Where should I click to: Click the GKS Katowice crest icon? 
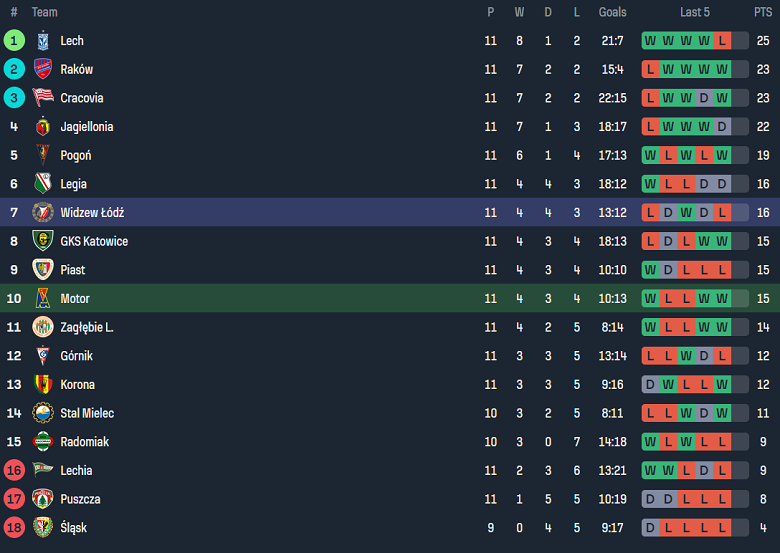pyautogui.click(x=42, y=241)
